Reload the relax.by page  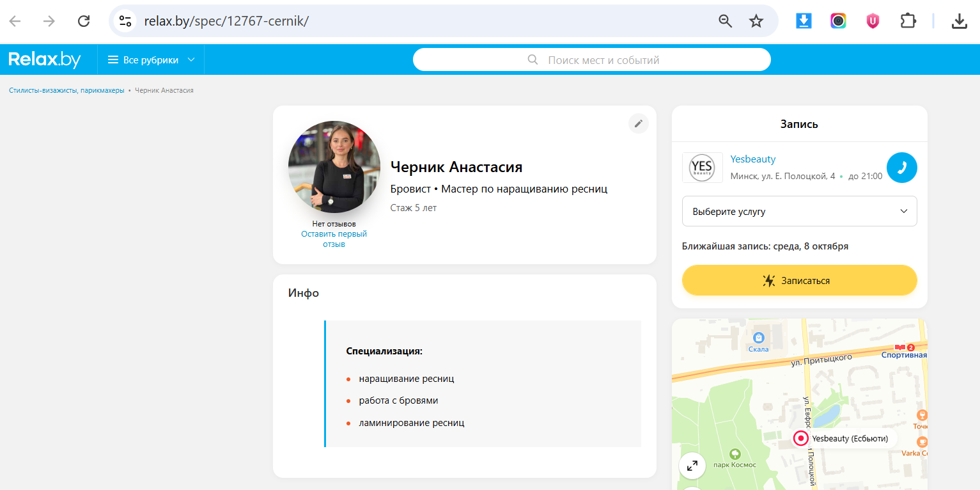tap(84, 21)
